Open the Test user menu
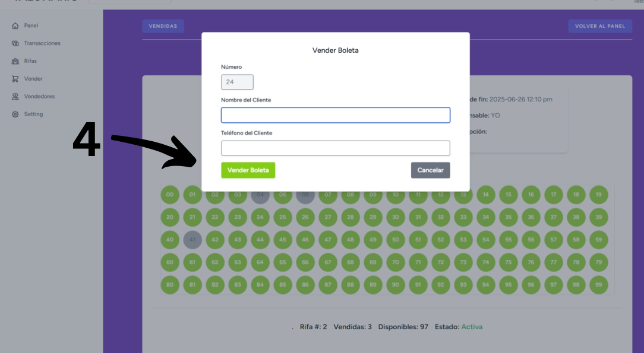This screenshot has width=644, height=353. [x=636, y=2]
